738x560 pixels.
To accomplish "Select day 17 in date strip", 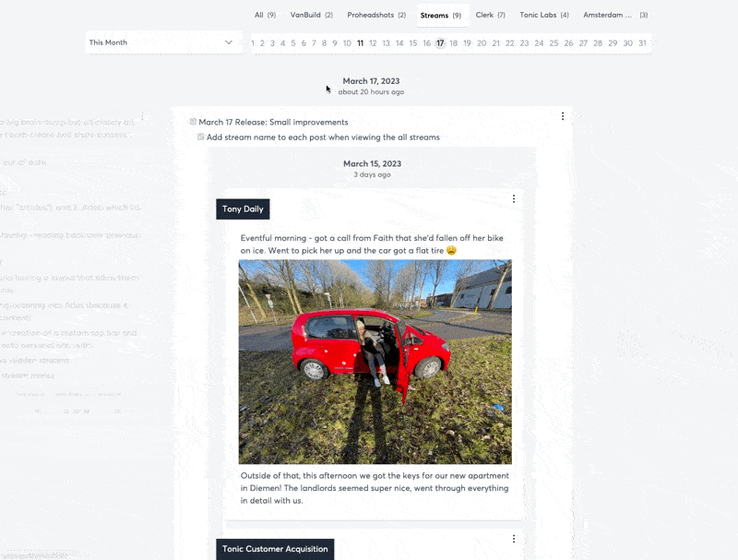I will tap(440, 43).
